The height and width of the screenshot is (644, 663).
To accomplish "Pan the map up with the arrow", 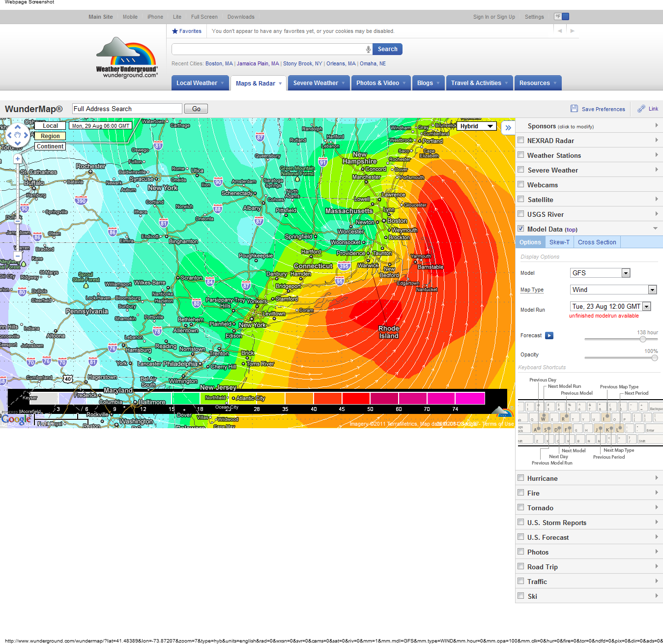I will (18, 126).
